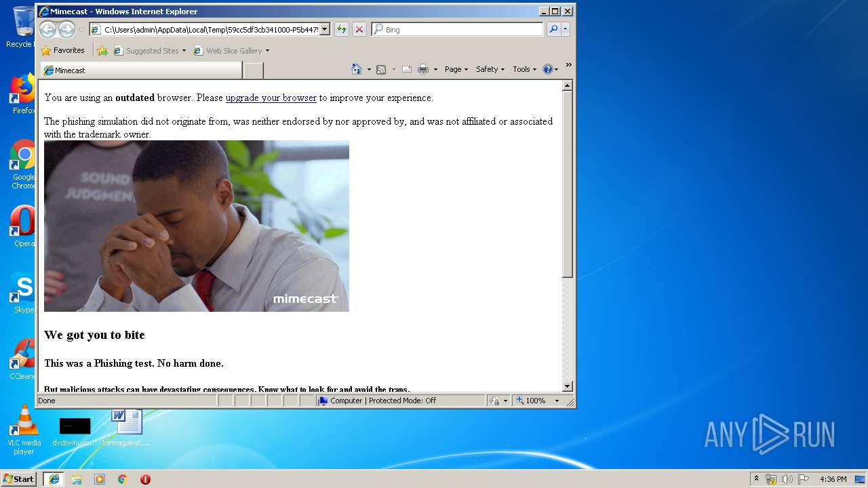Select the CCleaner desktop shortcut
Screen dimensions: 868x488
tap(23, 359)
